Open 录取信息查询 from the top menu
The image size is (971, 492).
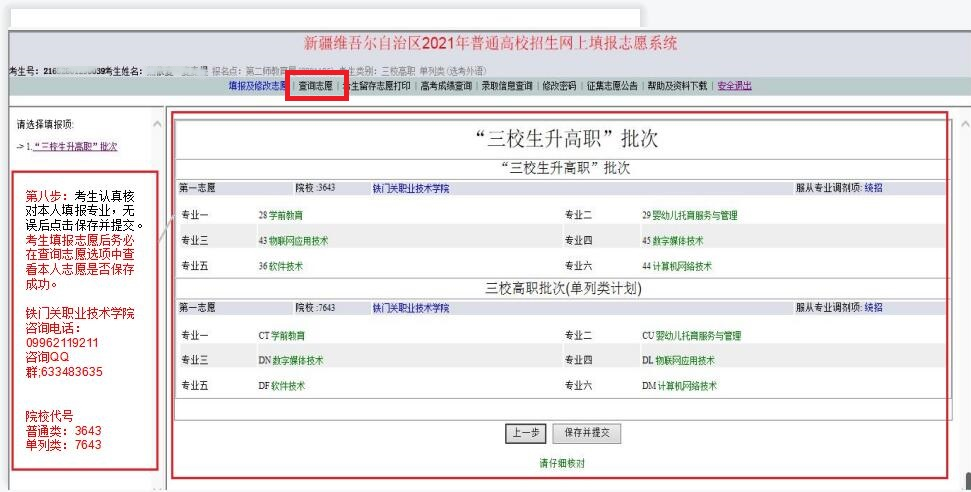[506, 86]
